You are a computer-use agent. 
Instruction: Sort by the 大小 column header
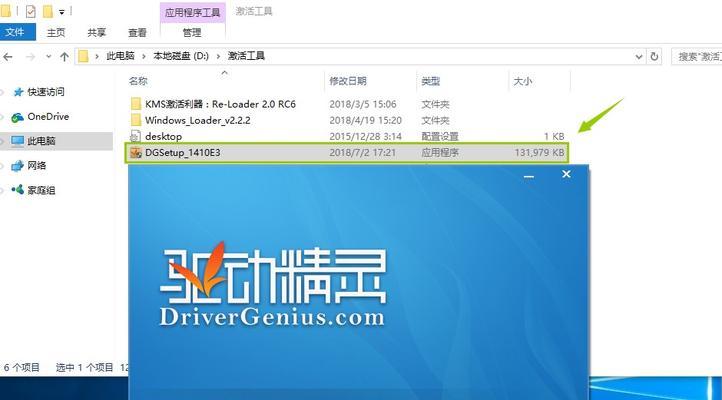523,81
